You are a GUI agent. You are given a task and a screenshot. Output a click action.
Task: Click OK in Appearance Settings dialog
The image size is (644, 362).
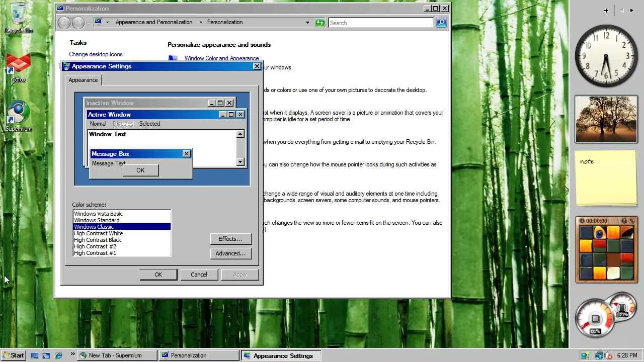[x=158, y=275]
